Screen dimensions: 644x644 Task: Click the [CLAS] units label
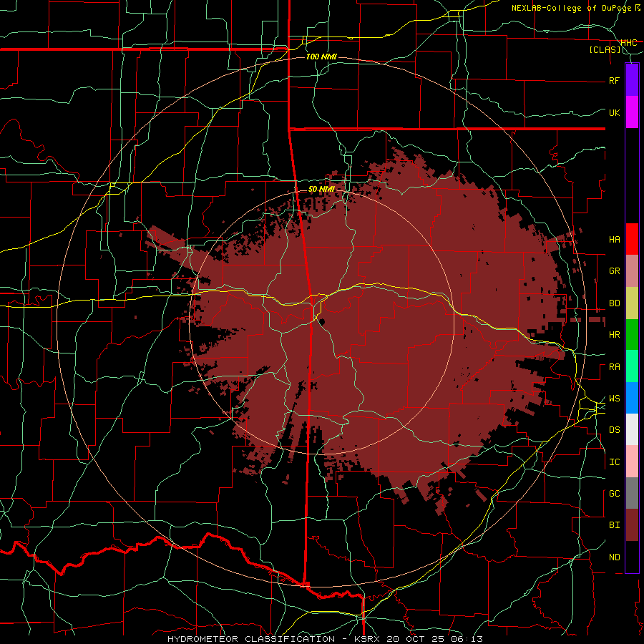click(605, 50)
